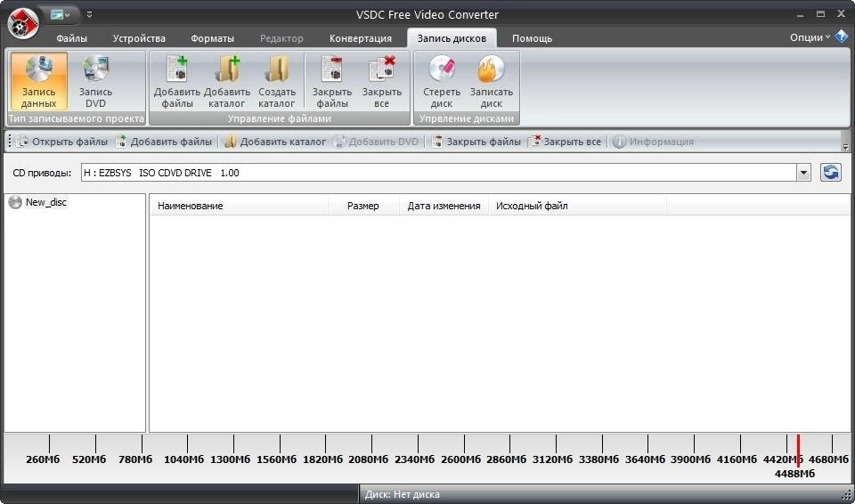Click the Добавить DVD toolbar item
This screenshot has width=855, height=504.
click(376, 142)
